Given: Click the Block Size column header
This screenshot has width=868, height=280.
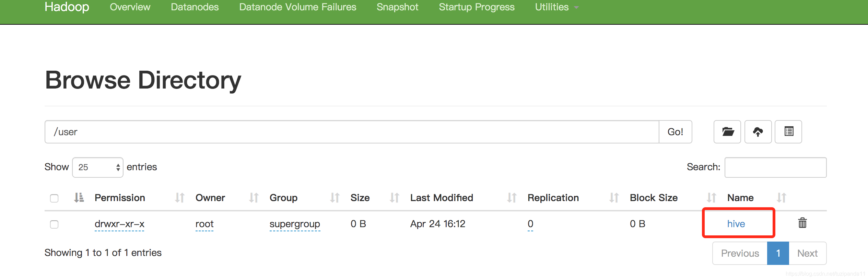Looking at the screenshot, I should pos(654,198).
